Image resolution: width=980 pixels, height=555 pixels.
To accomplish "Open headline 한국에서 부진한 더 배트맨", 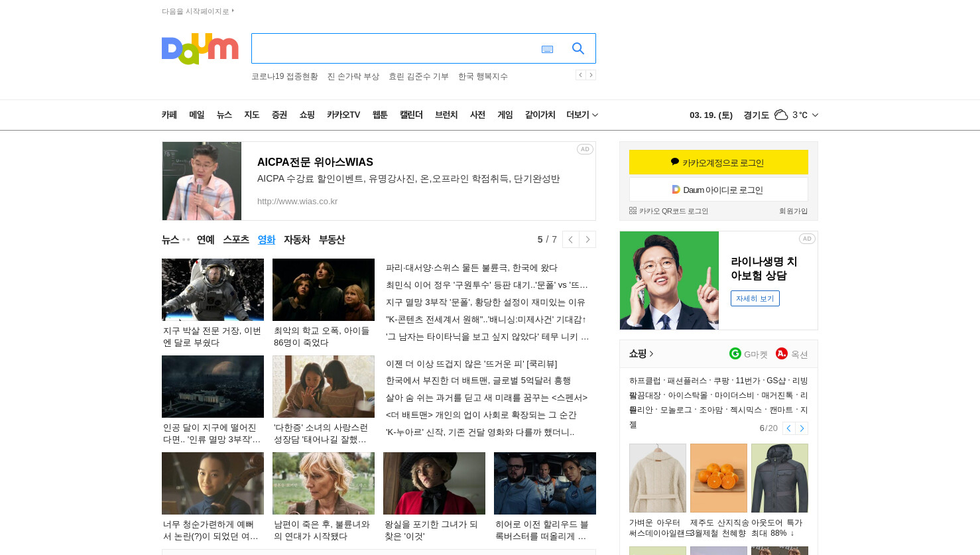I will pos(478,381).
